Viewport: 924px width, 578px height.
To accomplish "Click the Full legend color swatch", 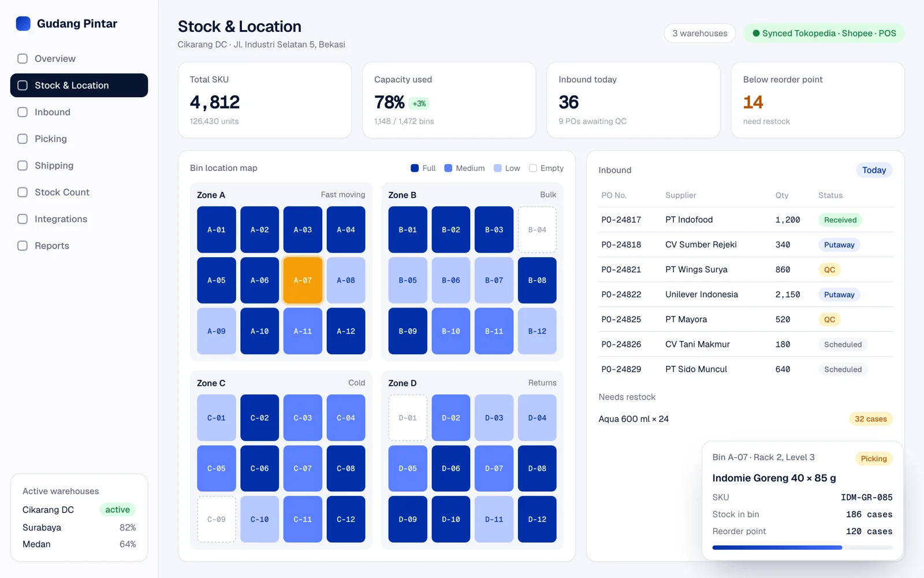I will pos(415,168).
